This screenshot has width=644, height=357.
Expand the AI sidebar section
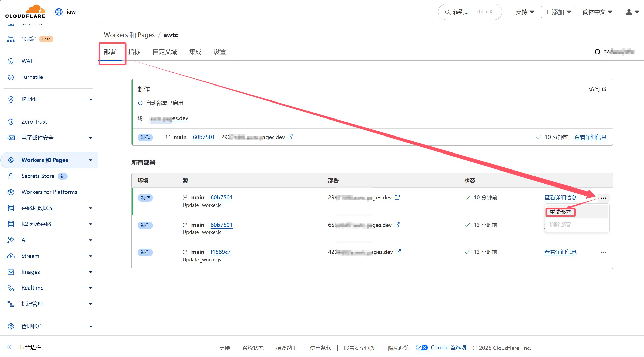(x=91, y=240)
